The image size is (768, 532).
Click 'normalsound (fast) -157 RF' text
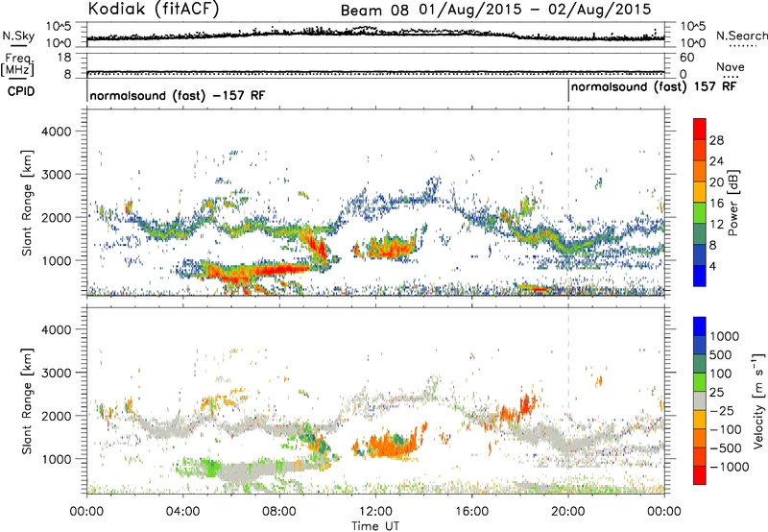click(178, 95)
